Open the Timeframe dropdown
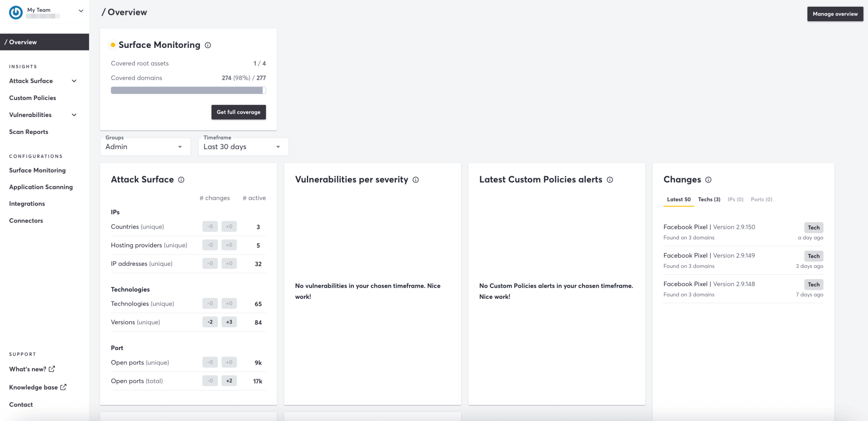 tap(243, 147)
